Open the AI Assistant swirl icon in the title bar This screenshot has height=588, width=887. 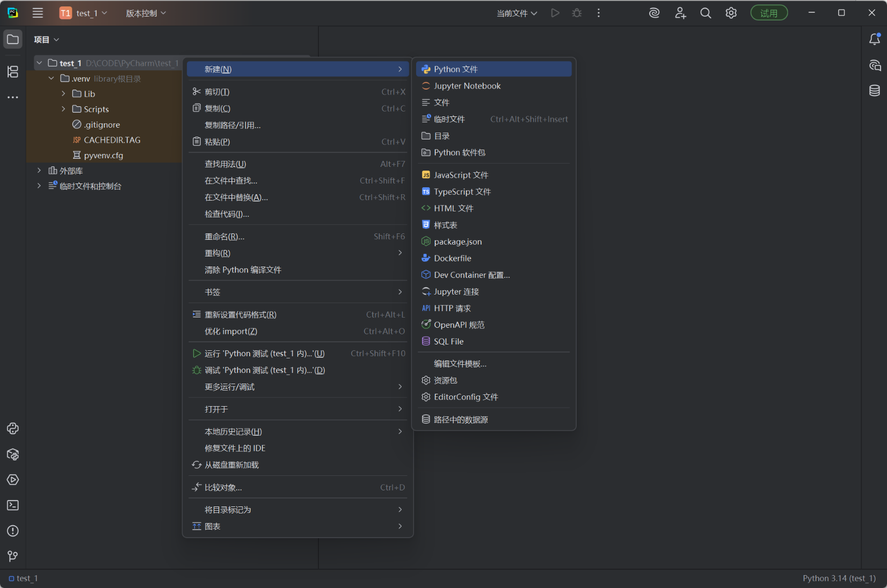pos(654,13)
